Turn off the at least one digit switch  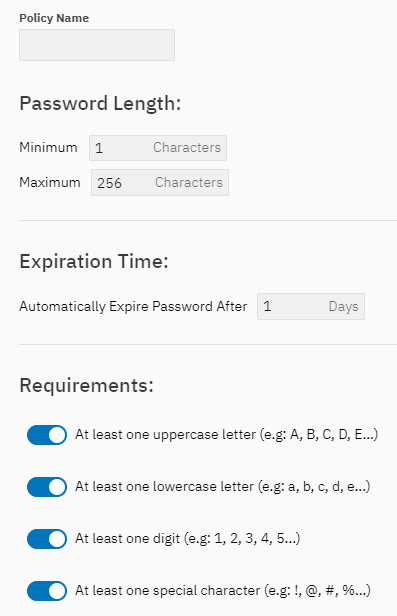click(x=47, y=539)
